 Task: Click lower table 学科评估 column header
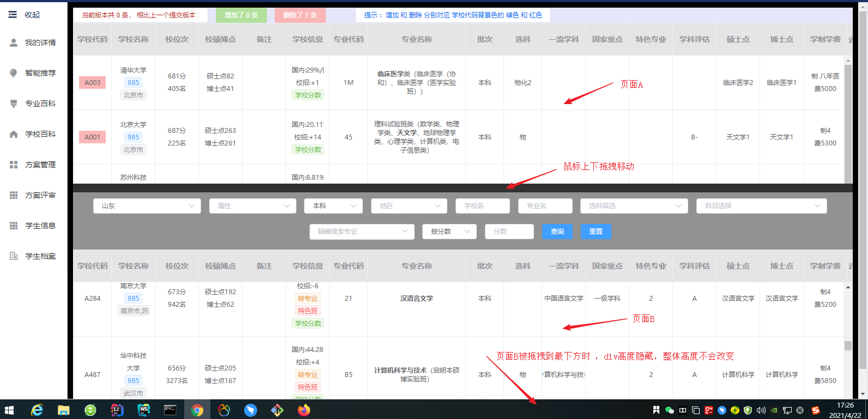[x=695, y=266]
